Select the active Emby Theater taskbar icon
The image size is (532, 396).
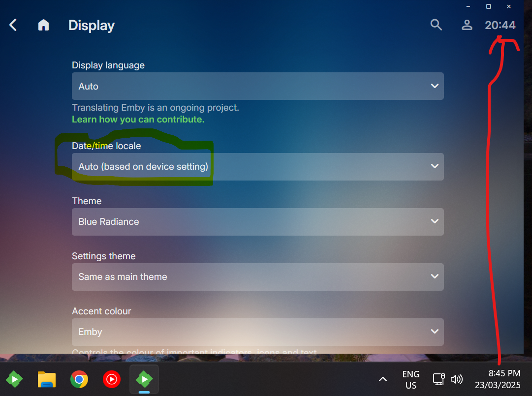144,379
